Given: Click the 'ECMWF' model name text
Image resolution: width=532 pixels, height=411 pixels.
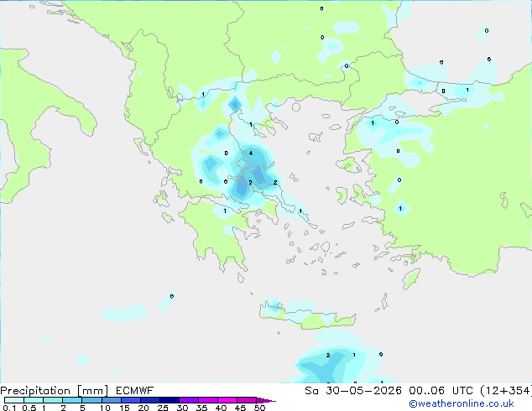Looking at the screenshot, I should point(134,391).
